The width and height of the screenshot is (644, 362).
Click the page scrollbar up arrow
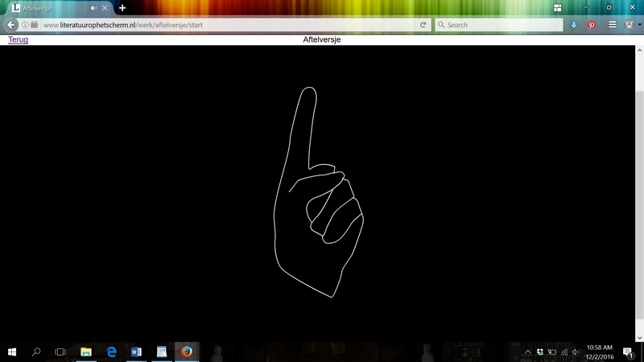pyautogui.click(x=639, y=50)
